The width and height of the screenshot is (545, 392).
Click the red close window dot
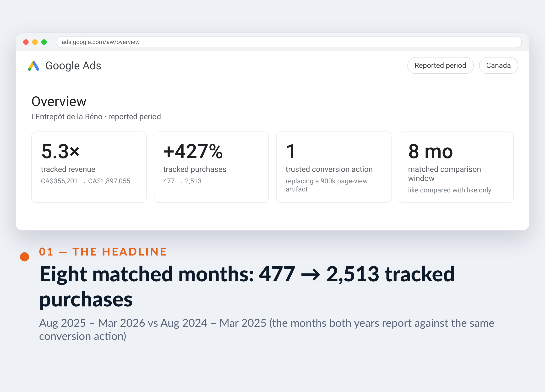(26, 42)
